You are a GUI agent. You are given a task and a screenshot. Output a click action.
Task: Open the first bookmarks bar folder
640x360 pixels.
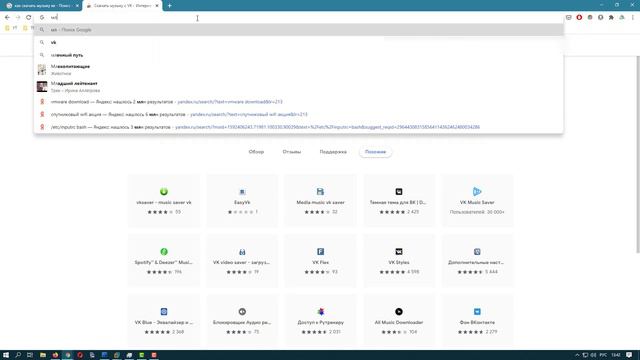pos(11,28)
